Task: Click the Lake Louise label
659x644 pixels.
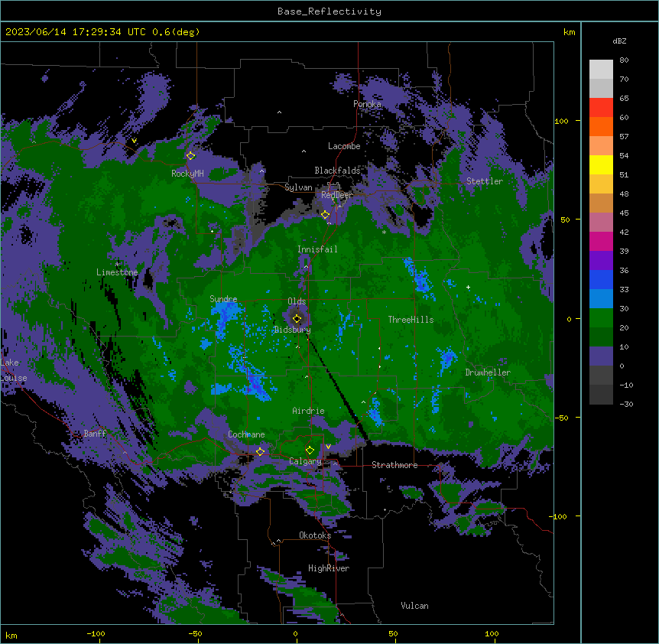Action: pyautogui.click(x=14, y=370)
